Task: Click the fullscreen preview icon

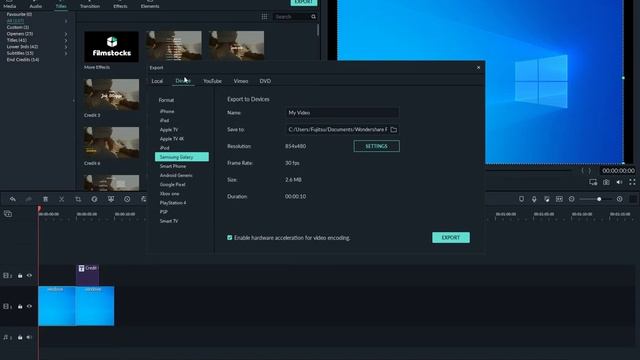Action: [632, 182]
